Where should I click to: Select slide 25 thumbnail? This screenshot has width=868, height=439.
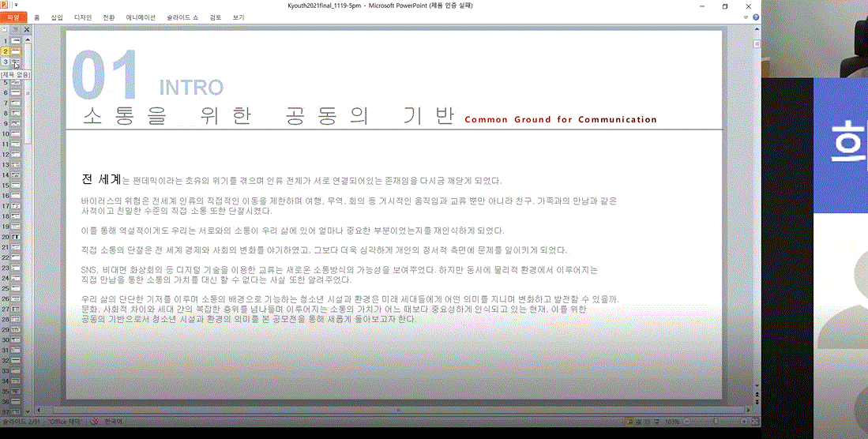click(16, 288)
